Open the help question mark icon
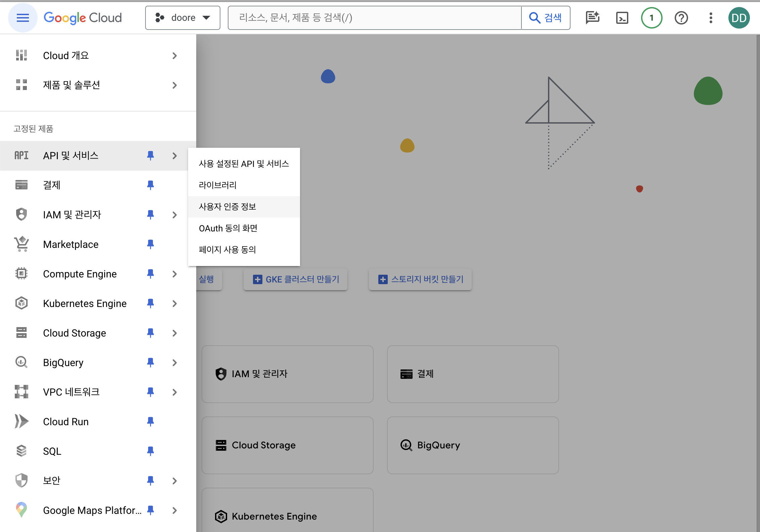 point(681,18)
